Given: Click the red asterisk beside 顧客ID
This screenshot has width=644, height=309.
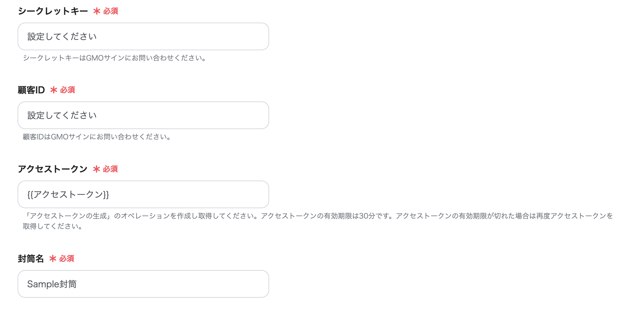Looking at the screenshot, I should (55, 90).
